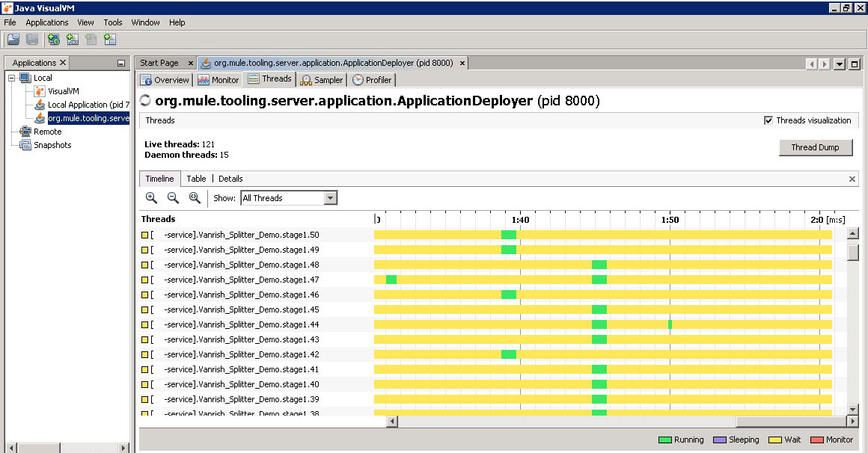Open the Help menu

[x=177, y=22]
